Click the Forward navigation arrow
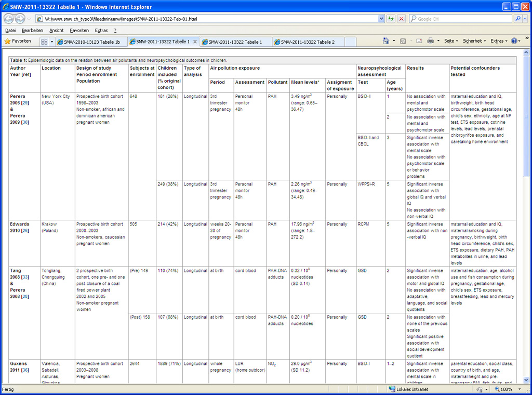 20,19
